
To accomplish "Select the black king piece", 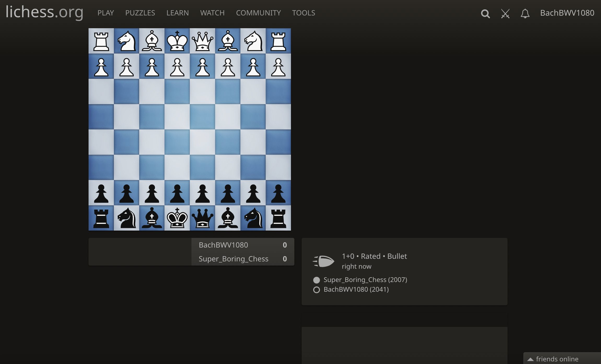I will pyautogui.click(x=177, y=218).
